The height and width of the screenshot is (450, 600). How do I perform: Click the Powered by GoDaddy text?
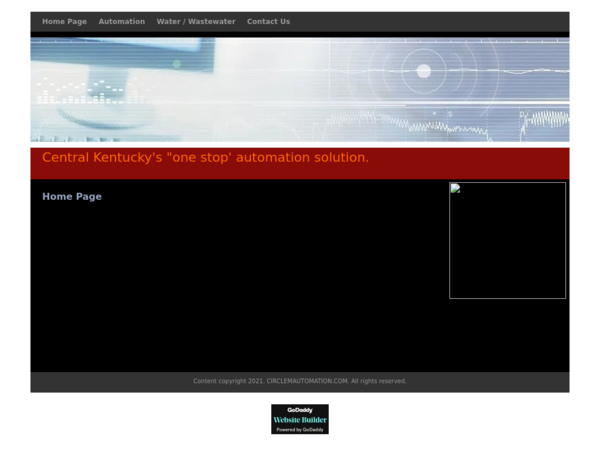300,430
